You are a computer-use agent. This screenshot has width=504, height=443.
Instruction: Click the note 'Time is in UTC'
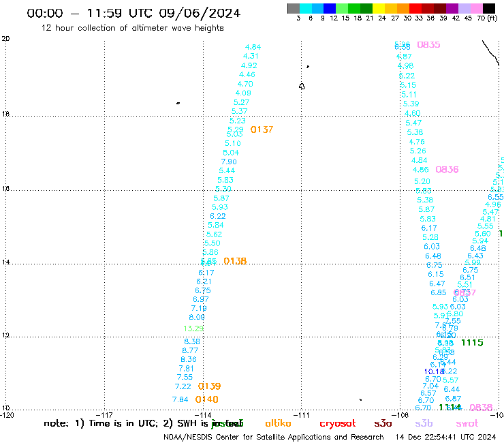tap(123, 423)
